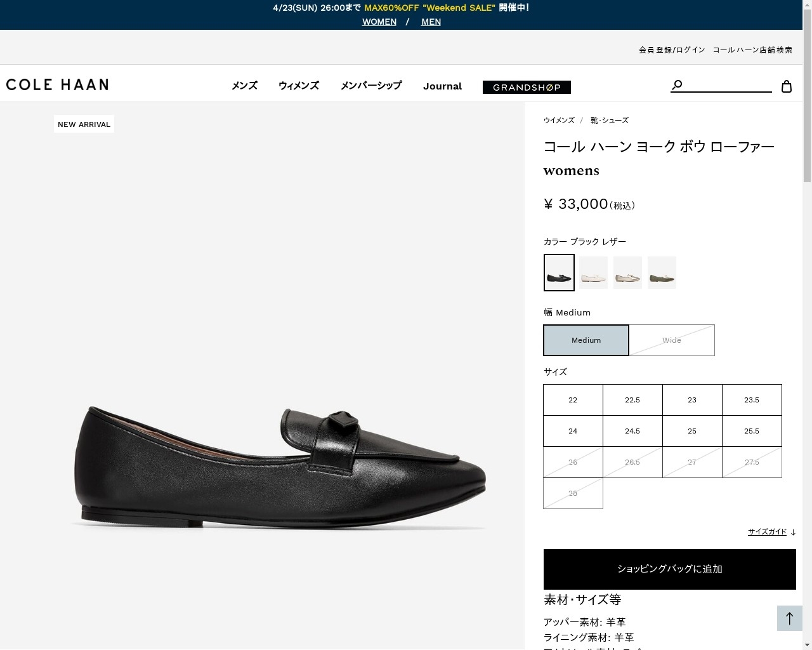
Task: Click ショッピングバッグに追加 button
Action: (x=670, y=569)
